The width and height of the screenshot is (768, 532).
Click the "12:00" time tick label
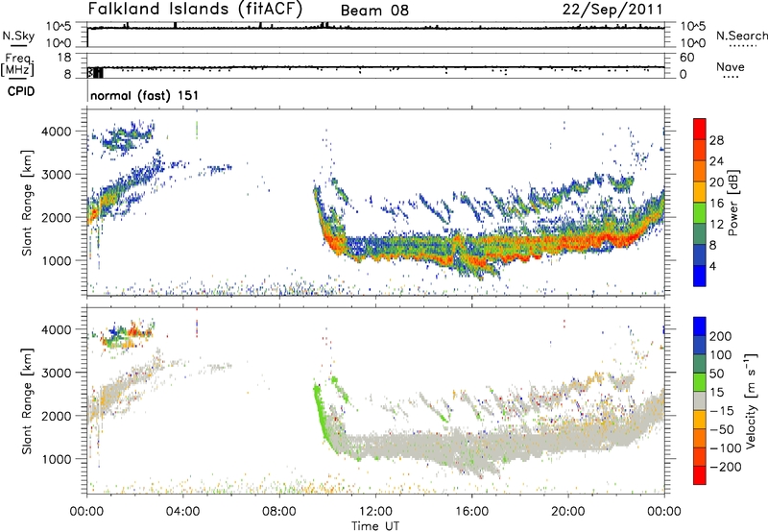[375, 512]
